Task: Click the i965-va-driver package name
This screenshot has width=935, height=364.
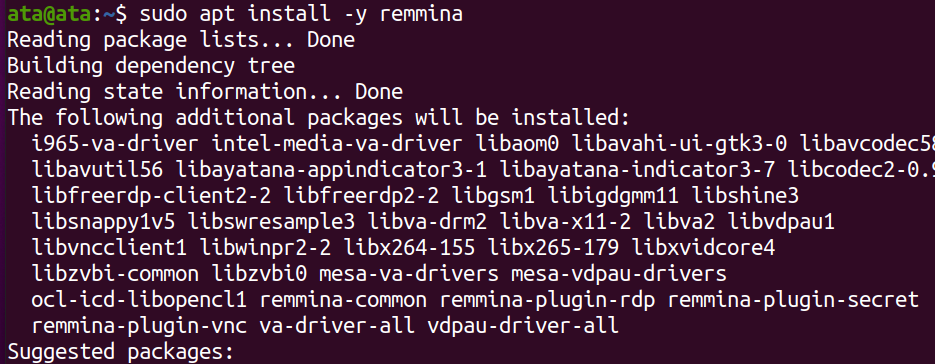Action: [115, 144]
